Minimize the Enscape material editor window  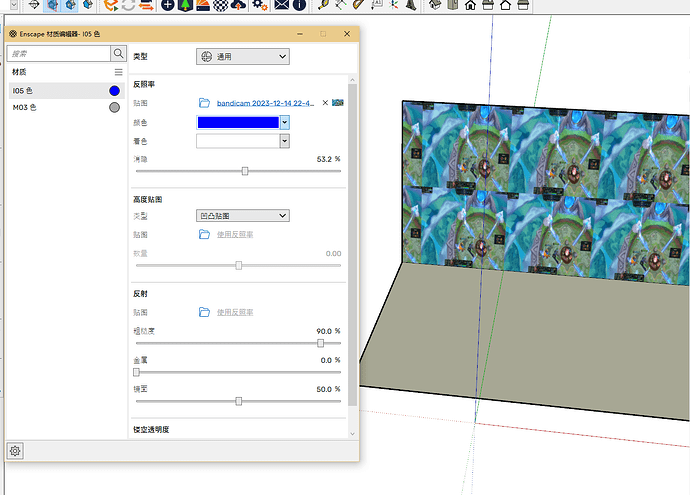tap(300, 34)
